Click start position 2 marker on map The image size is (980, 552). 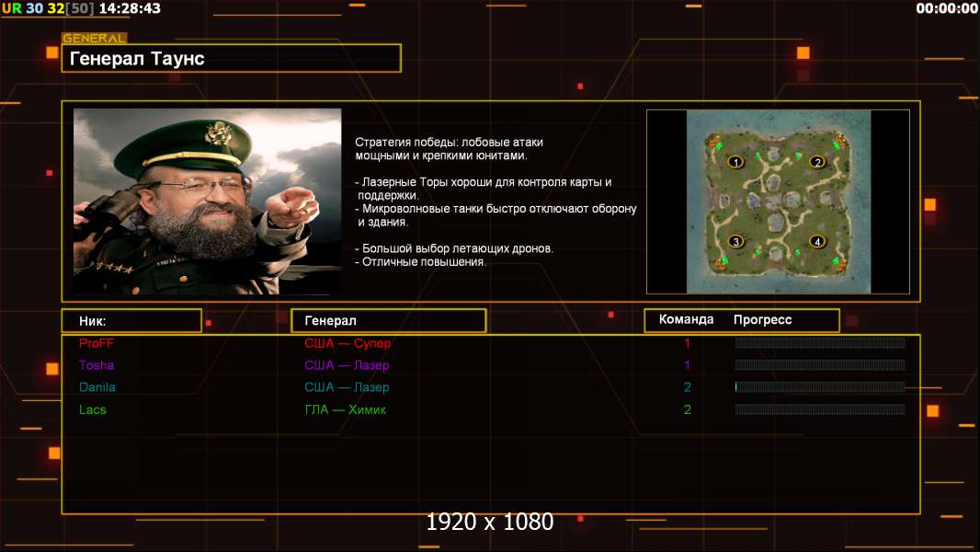pyautogui.click(x=817, y=163)
